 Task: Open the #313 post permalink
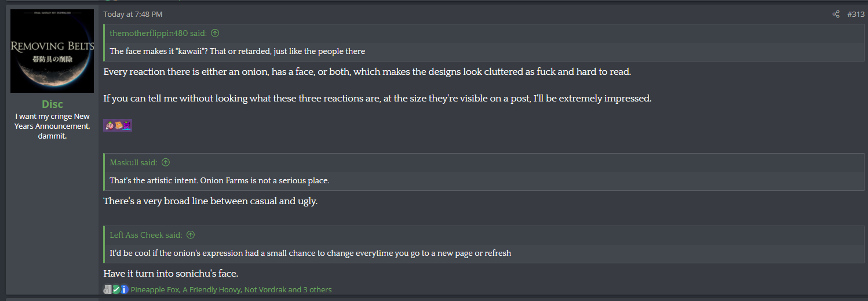[855, 14]
